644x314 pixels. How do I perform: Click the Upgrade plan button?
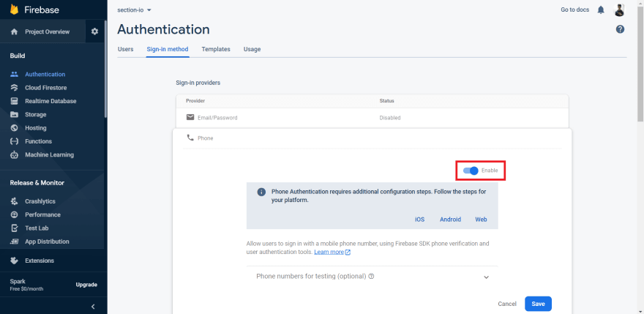(x=86, y=285)
